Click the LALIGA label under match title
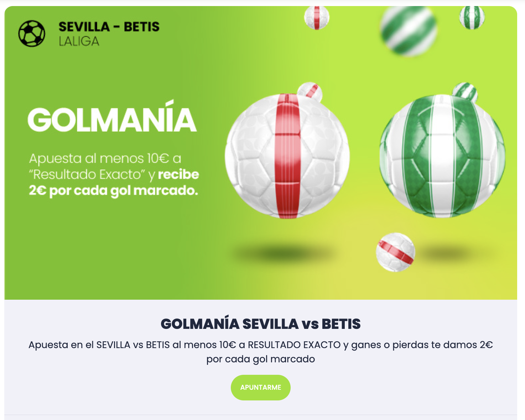This screenshot has height=420, width=525. pyautogui.click(x=79, y=42)
